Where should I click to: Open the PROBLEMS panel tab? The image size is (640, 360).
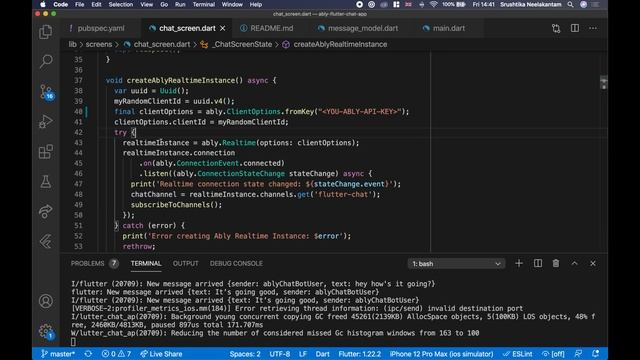pyautogui.click(x=94, y=264)
